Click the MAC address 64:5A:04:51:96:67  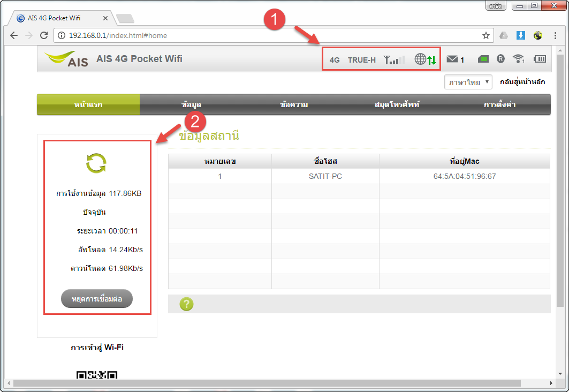465,176
